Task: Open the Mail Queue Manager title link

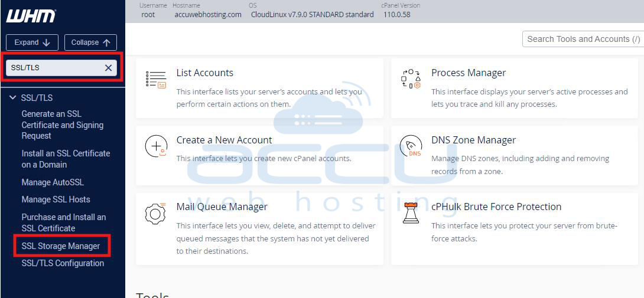Action: point(222,207)
